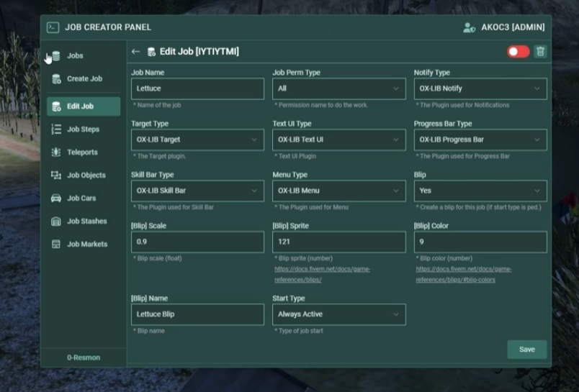Select the Job Steps menu item
The width and height of the screenshot is (579, 392).
tap(84, 129)
